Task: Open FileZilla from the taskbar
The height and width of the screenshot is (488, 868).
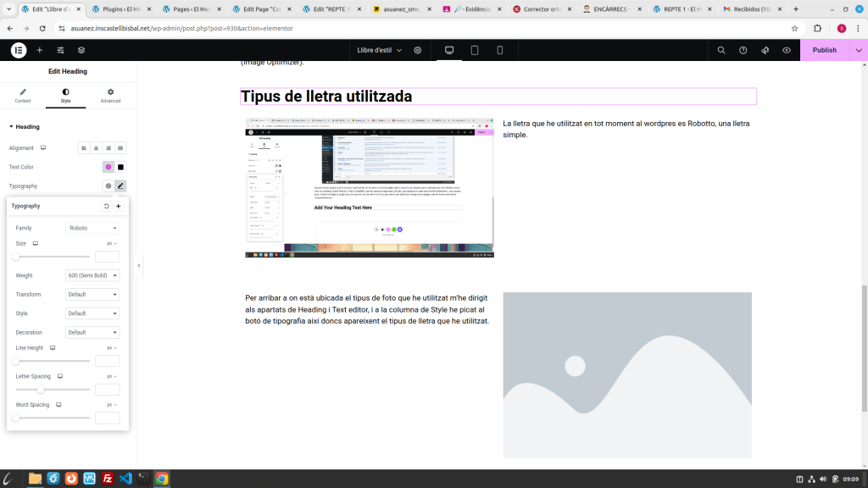Action: 108,479
